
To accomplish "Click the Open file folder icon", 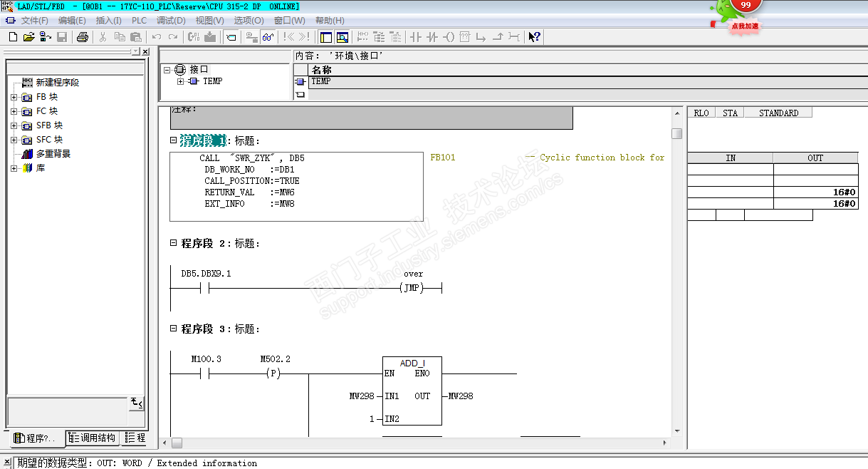I will point(28,37).
